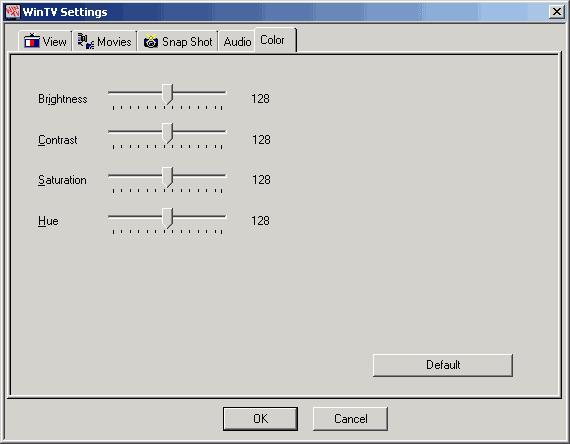Image resolution: width=570 pixels, height=444 pixels.
Task: Confirm settings with the OK button
Action: coord(260,419)
